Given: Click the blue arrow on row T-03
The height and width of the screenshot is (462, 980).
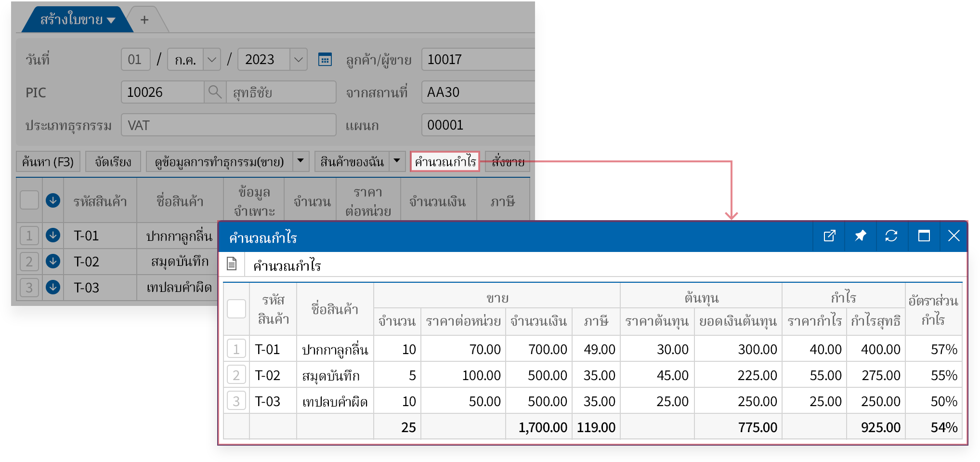Looking at the screenshot, I should [53, 288].
